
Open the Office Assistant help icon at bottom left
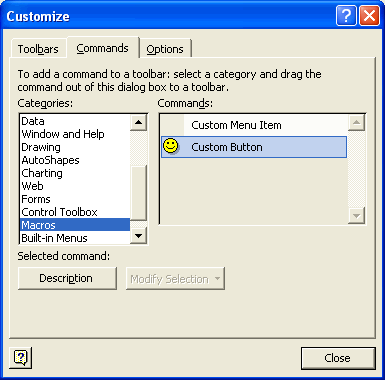(21, 358)
